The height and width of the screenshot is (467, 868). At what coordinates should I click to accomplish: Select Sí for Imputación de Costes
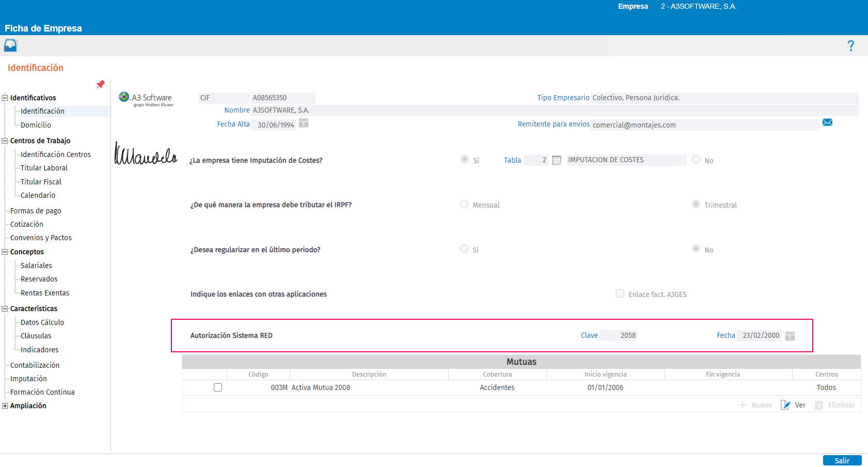click(x=465, y=160)
